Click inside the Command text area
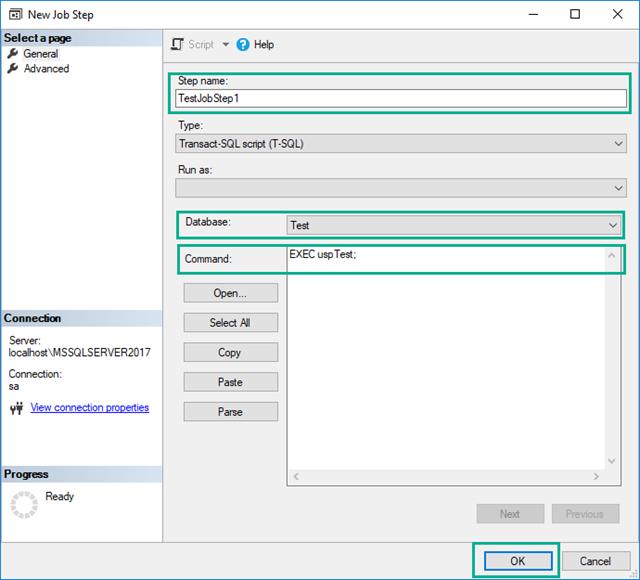The width and height of the screenshot is (640, 580). tap(445, 360)
